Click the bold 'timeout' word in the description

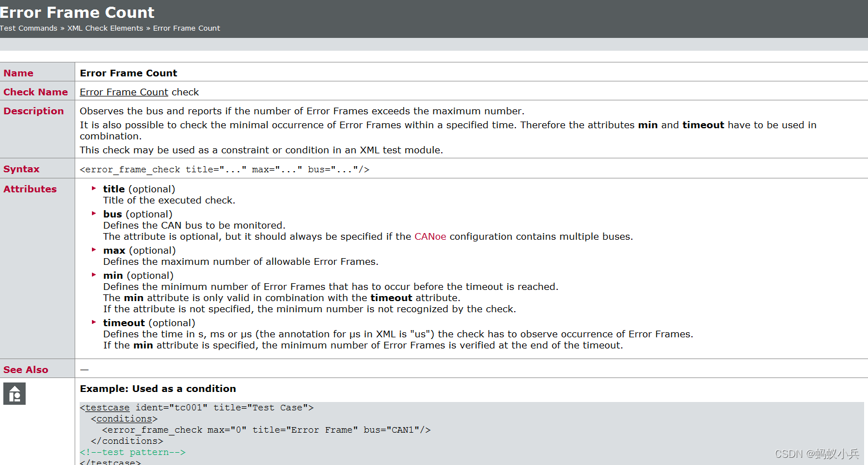pyautogui.click(x=703, y=125)
